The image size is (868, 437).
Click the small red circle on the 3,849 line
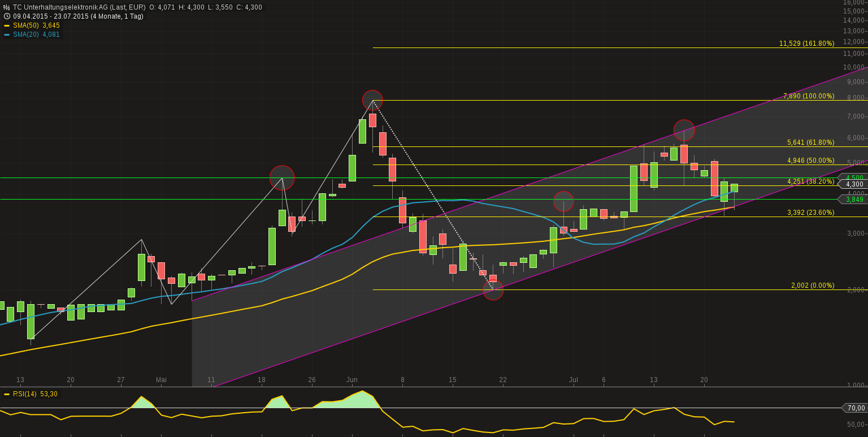pos(563,201)
